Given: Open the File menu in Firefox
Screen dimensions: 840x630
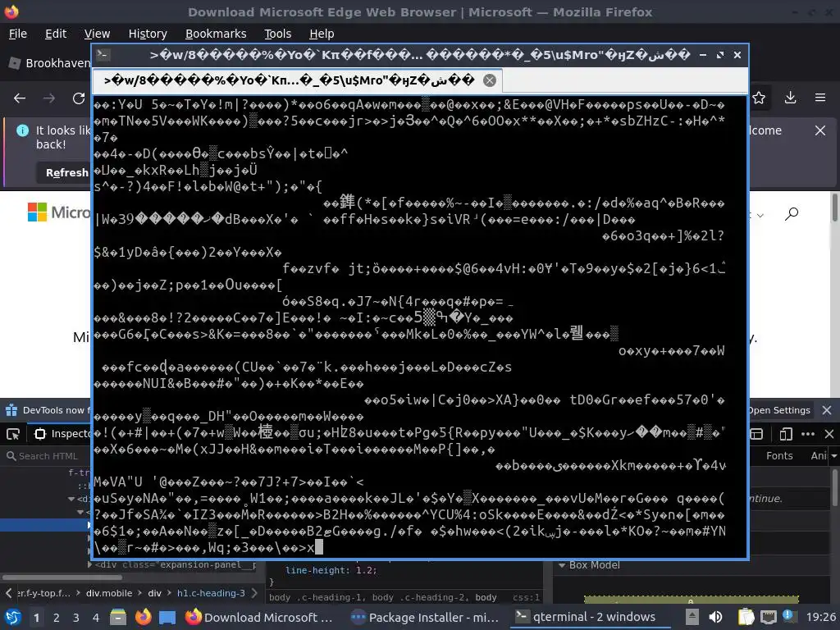Looking at the screenshot, I should coord(18,34).
